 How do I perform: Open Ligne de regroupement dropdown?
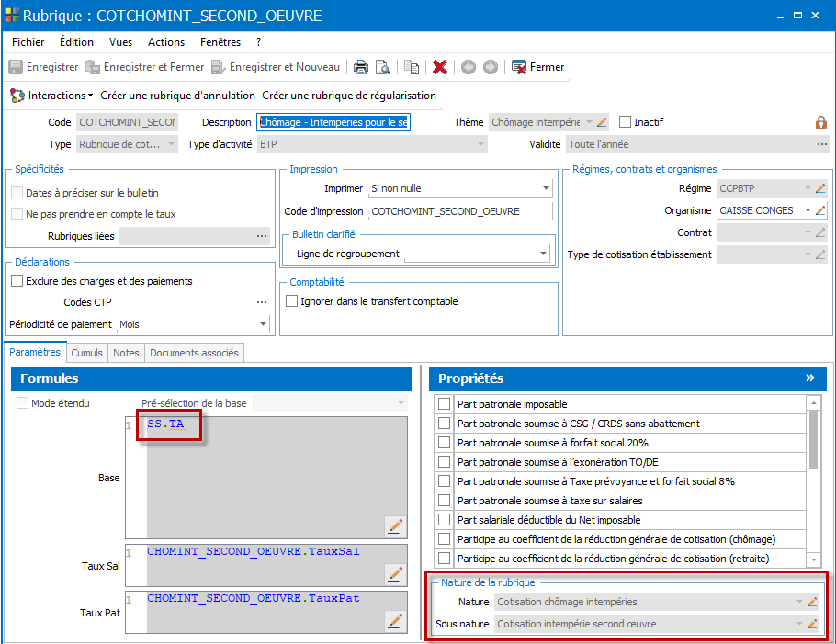tap(543, 254)
